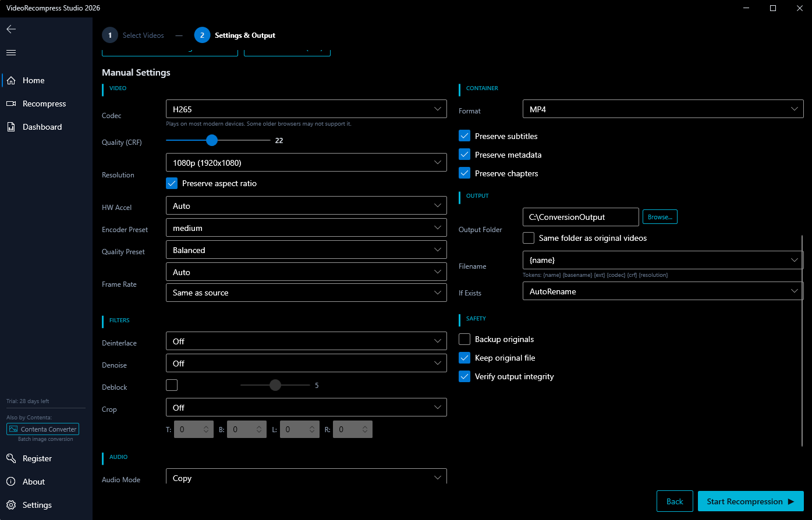Check Same folder as original videos
The image size is (812, 520).
529,238
